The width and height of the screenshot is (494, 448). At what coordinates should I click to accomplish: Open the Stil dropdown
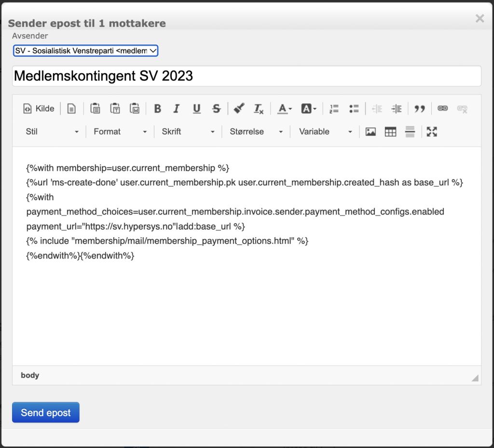tap(52, 132)
